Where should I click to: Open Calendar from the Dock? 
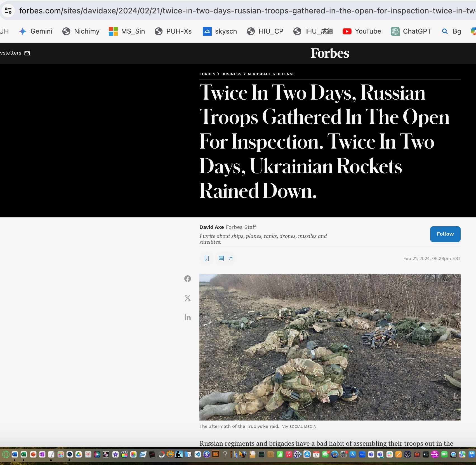pos(316,454)
